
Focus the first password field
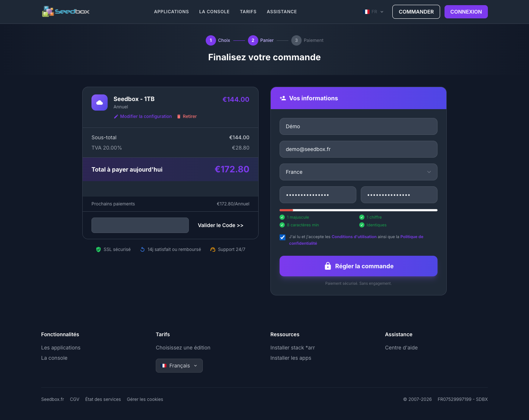coord(318,195)
